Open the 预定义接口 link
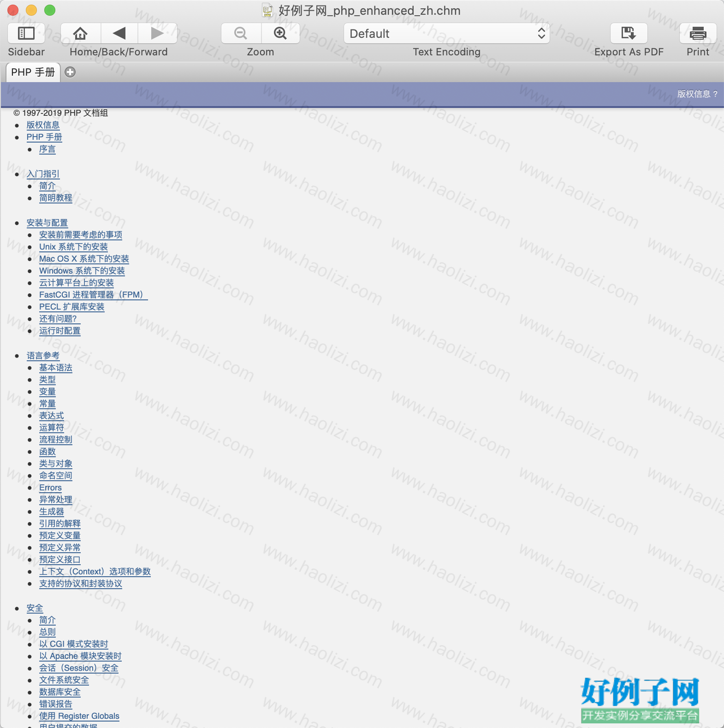 coord(60,560)
